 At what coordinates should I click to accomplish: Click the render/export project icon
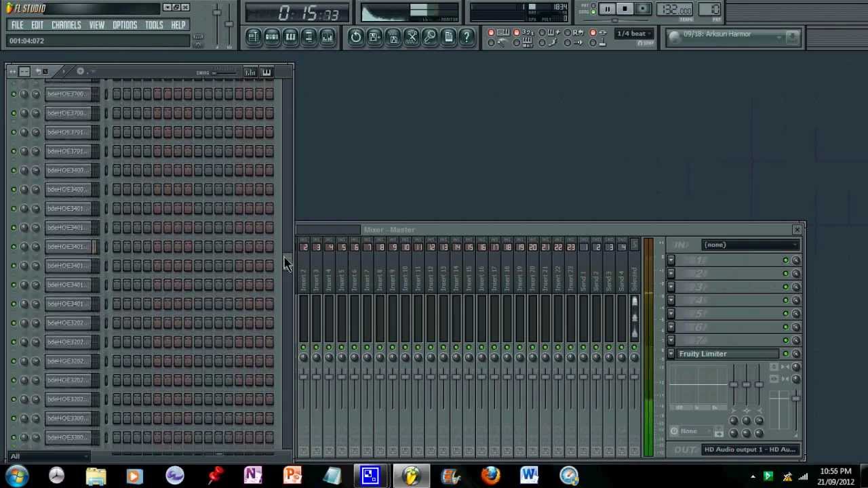tap(393, 37)
